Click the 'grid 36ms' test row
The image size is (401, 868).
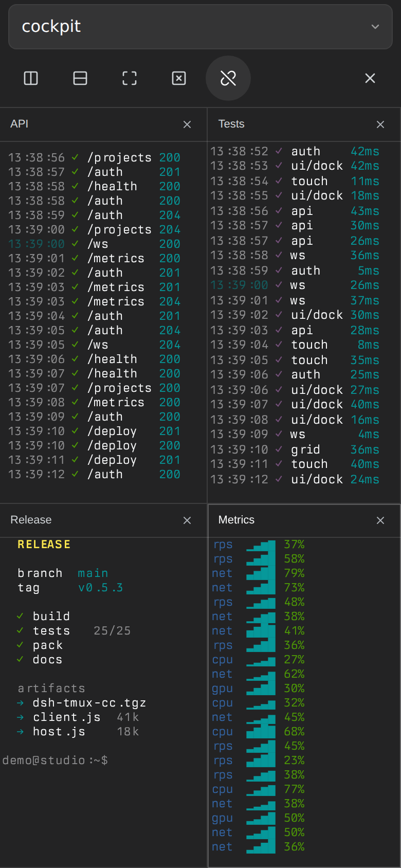click(295, 450)
